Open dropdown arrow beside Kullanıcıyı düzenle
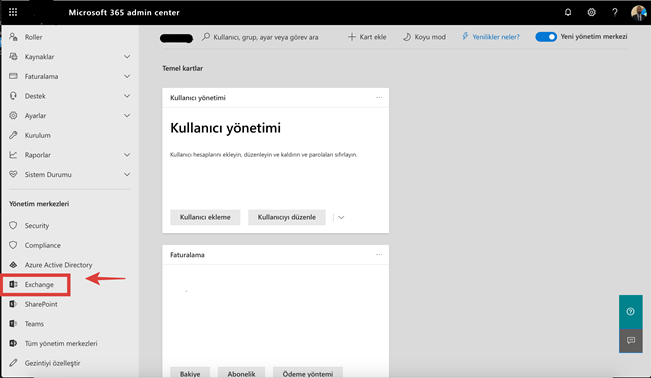 (341, 217)
